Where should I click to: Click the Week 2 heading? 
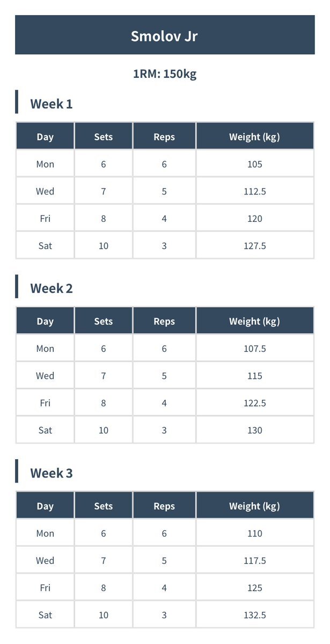[x=52, y=288]
